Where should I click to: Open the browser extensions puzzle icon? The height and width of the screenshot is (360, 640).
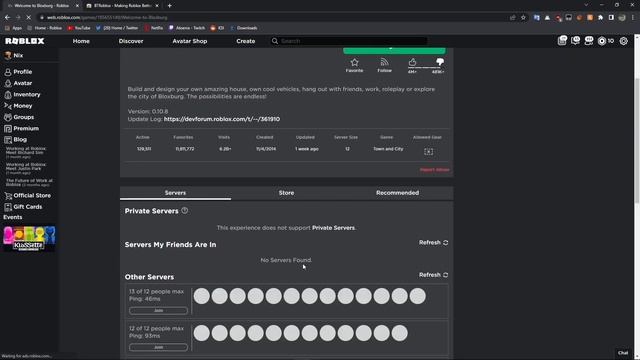[600, 18]
